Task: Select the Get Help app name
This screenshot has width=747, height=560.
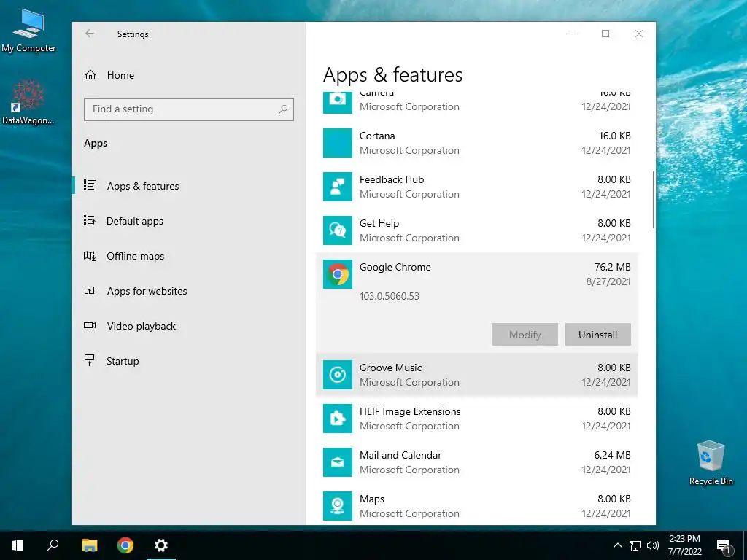Action: (379, 223)
